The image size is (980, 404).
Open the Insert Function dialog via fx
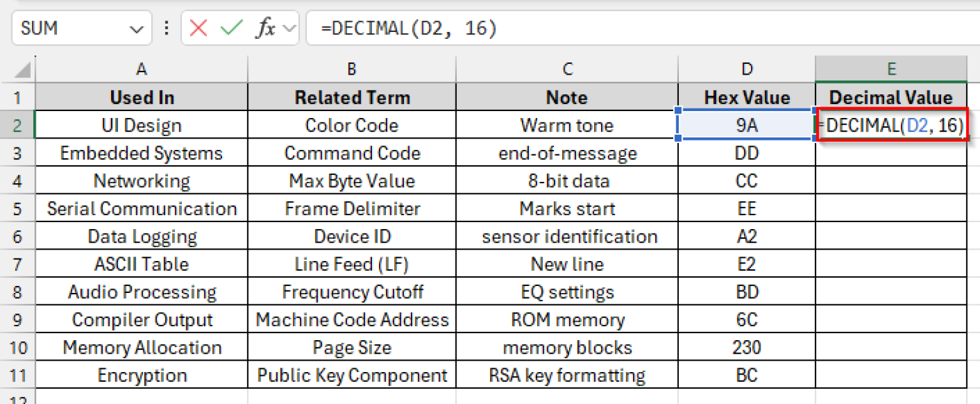[266, 27]
